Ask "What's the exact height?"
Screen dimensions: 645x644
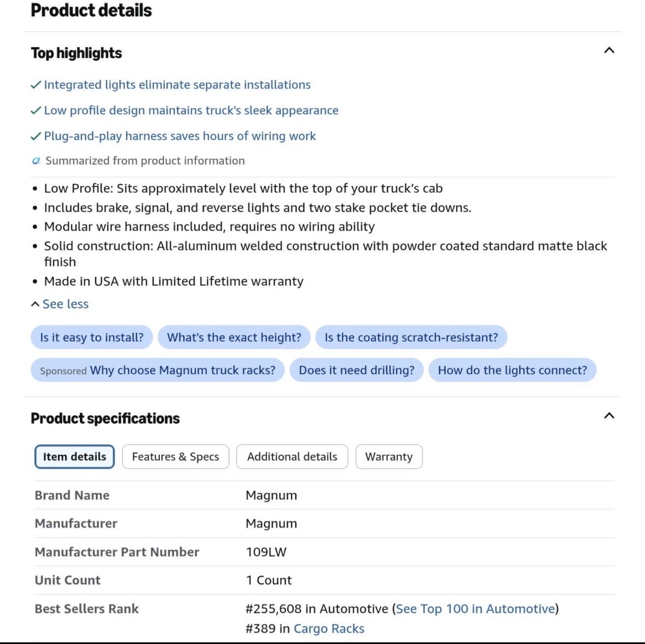(234, 337)
